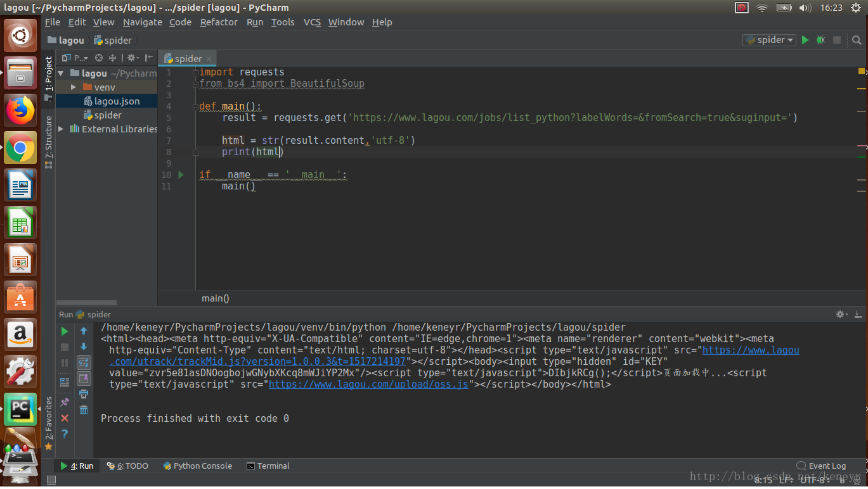Image resolution: width=868 pixels, height=489 pixels.
Task: Click the yellow inspection indicator at the editor top-right
Action: [x=861, y=71]
